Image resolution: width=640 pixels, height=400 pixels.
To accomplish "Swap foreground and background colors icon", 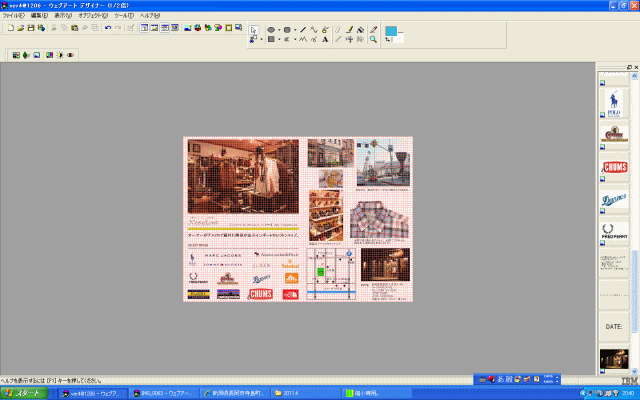I will 388,40.
